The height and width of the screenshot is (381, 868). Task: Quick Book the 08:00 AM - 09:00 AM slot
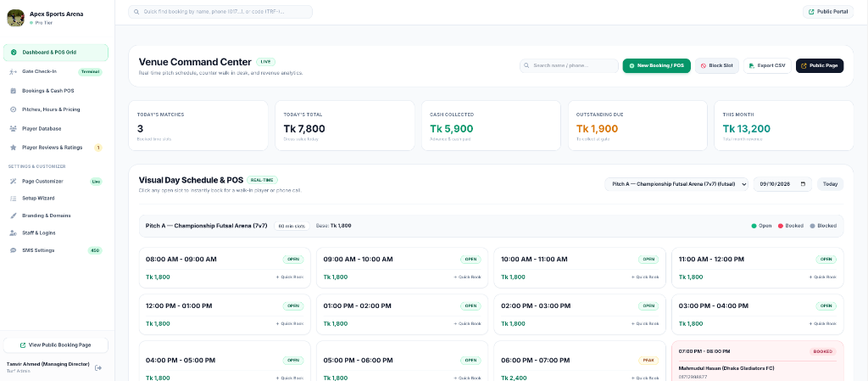(290, 277)
